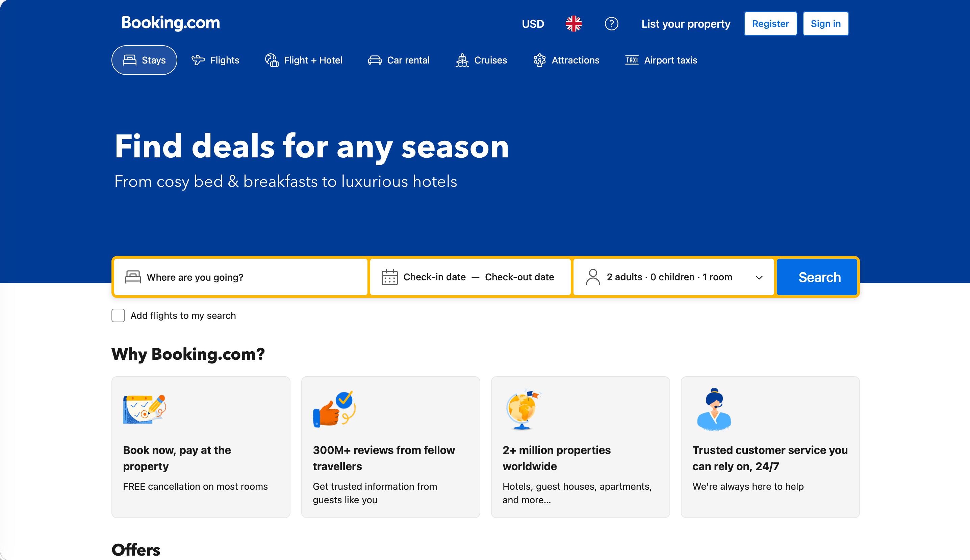
Task: Click the Trusted customer service title
Action: click(770, 458)
